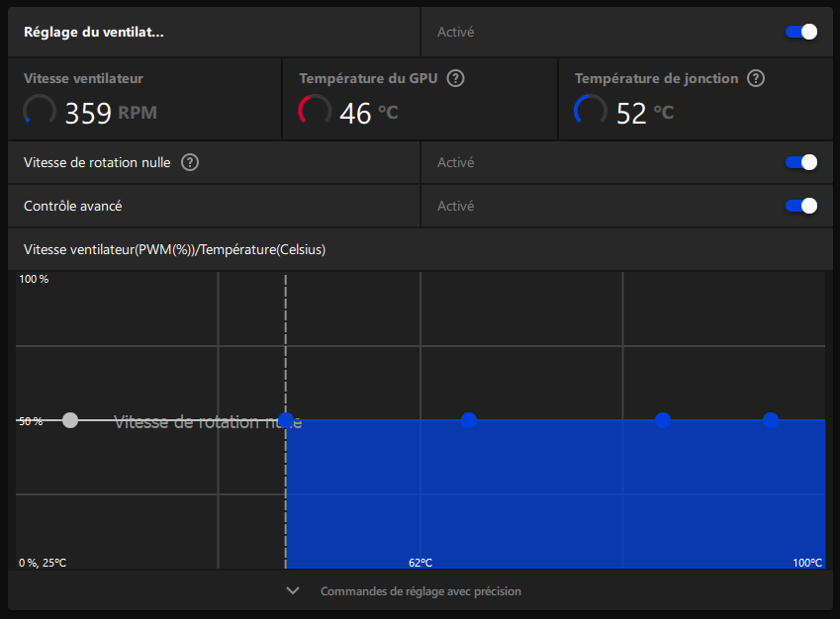
Task: Click the blue junction temperature gauge
Action: [590, 110]
